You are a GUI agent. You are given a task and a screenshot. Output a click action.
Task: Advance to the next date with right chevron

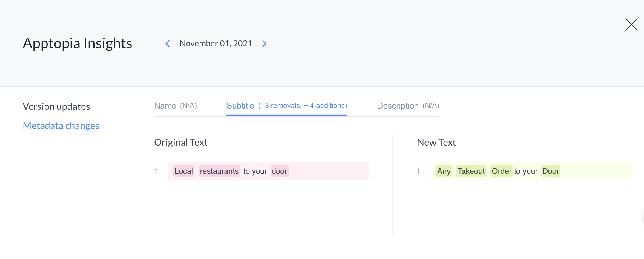264,44
